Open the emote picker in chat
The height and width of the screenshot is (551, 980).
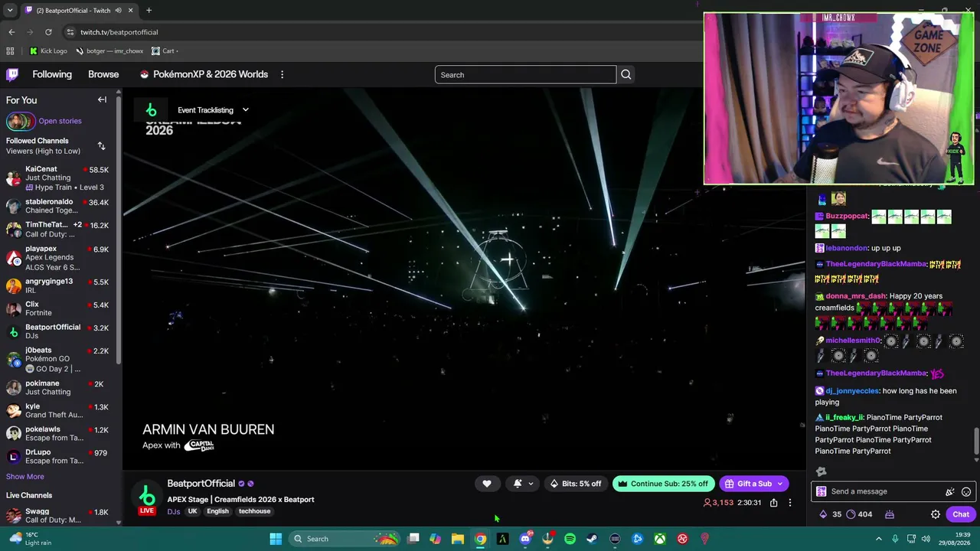966,492
